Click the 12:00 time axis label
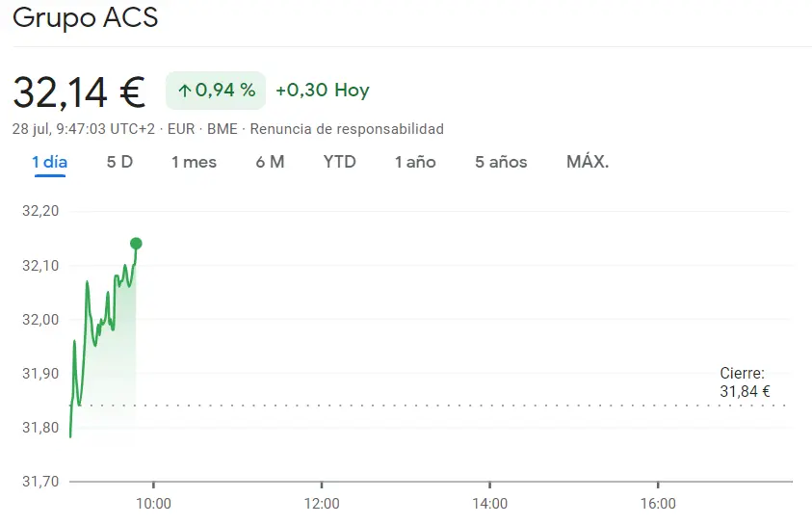 click(x=322, y=503)
